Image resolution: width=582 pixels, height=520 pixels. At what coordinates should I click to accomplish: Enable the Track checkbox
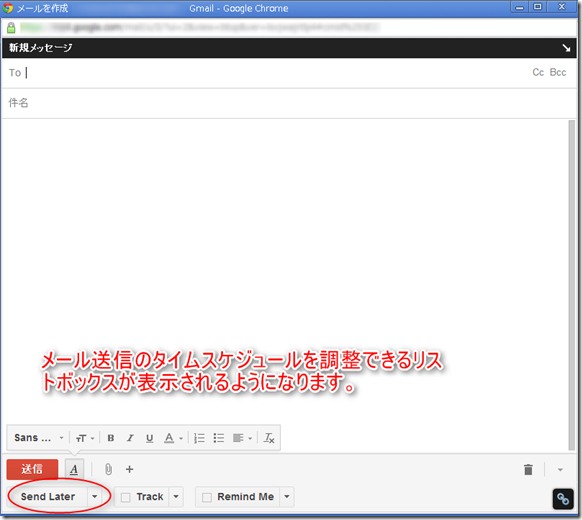[125, 497]
